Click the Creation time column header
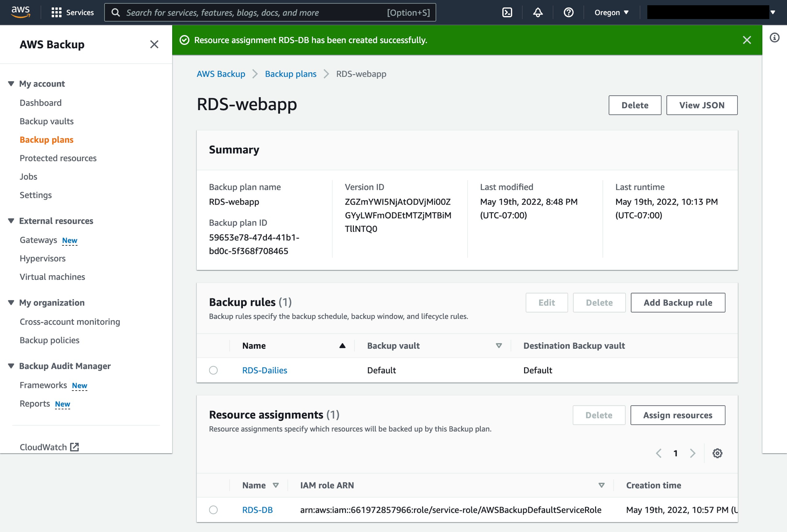 pyautogui.click(x=654, y=485)
